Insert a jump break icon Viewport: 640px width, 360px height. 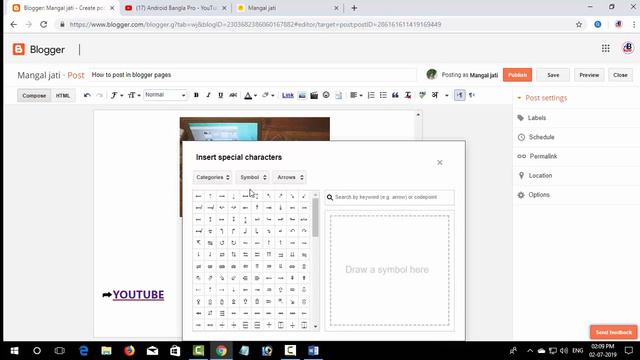(338, 95)
